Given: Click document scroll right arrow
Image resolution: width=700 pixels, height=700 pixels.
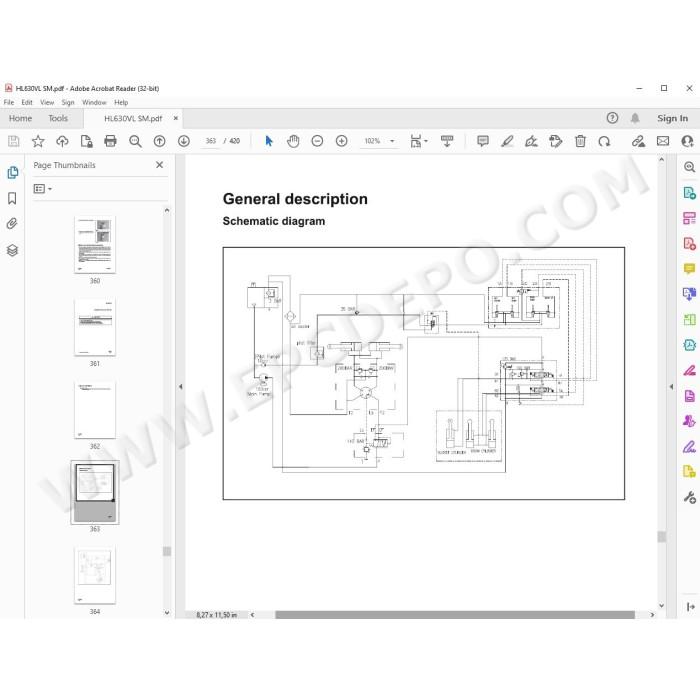Looking at the screenshot, I should [652, 615].
